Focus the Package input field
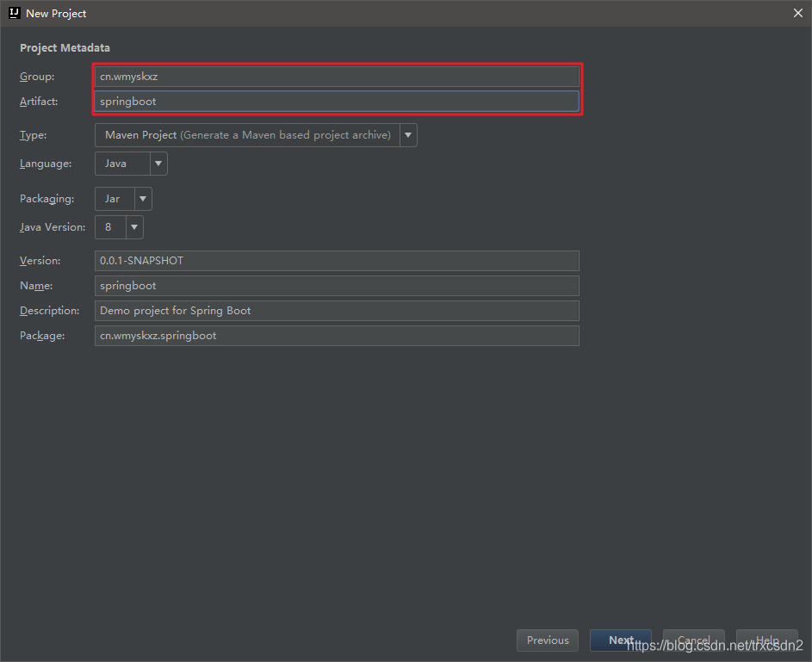Image resolution: width=812 pixels, height=662 pixels. tap(337, 336)
